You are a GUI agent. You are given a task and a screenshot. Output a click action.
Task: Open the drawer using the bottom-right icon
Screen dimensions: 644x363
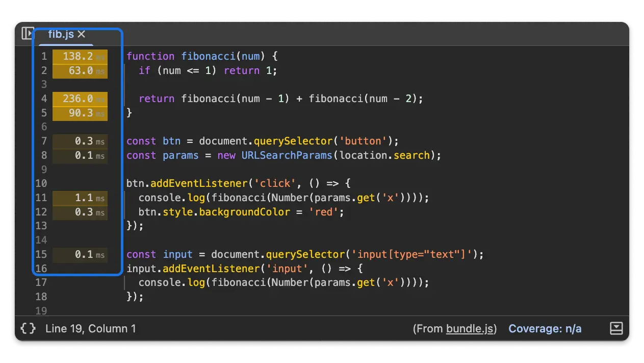pos(616,328)
